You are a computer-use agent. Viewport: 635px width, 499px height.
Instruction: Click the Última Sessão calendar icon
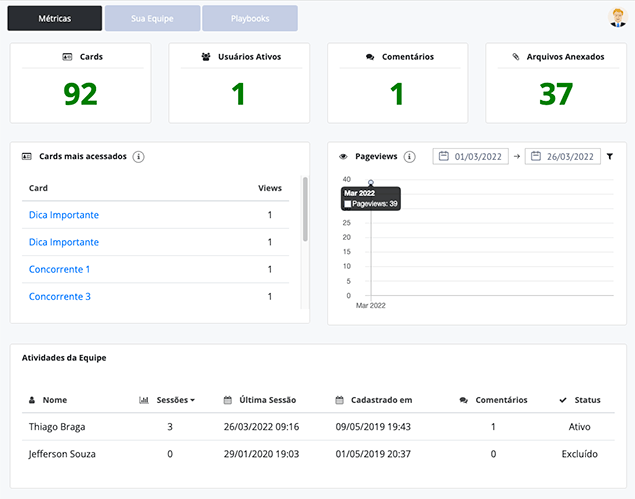pos(228,400)
